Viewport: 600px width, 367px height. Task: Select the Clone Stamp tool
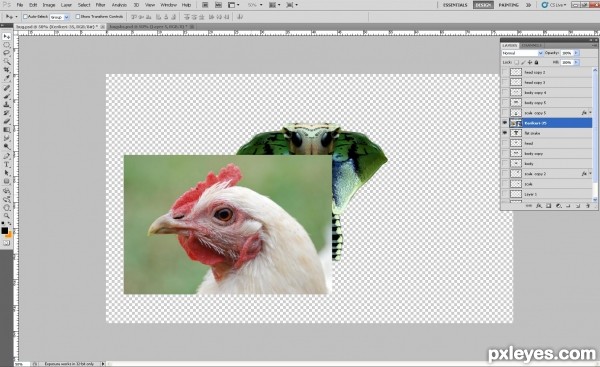tap(7, 104)
